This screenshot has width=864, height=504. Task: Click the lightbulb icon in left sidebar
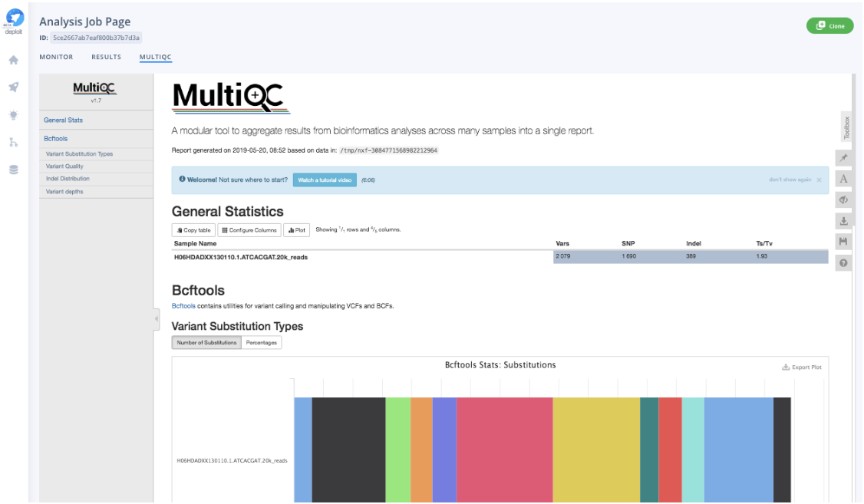click(13, 115)
